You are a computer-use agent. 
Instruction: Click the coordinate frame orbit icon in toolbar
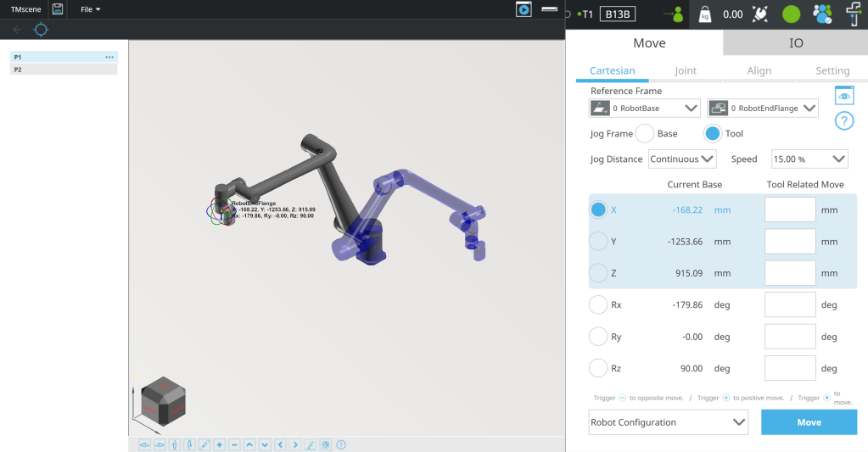tap(326, 445)
